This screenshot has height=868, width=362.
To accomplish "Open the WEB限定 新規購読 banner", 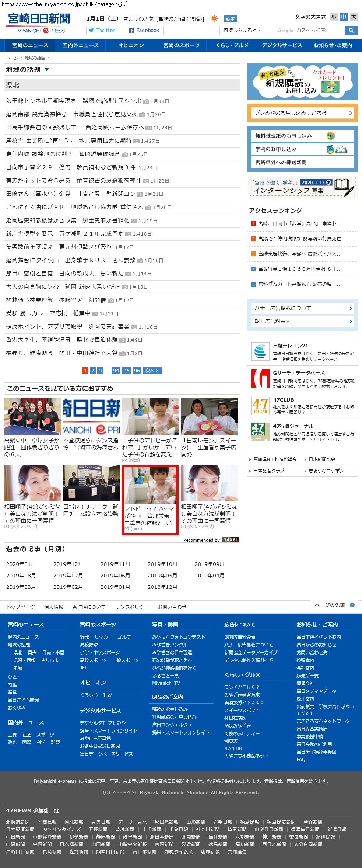I will pyautogui.click(x=303, y=81).
